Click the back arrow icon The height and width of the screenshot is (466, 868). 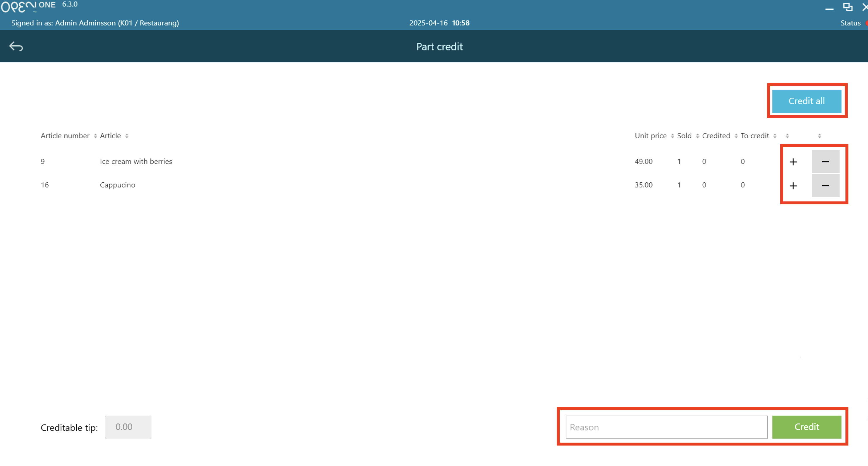click(16, 46)
